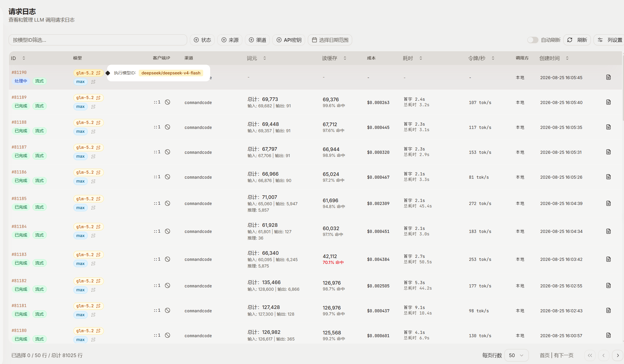Open 列设置 column settings
The height and width of the screenshot is (364, 624).
click(609, 40)
